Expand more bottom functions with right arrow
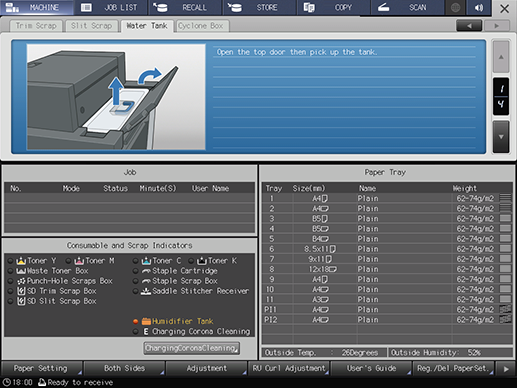This screenshot has height=388, width=517. click(x=506, y=369)
